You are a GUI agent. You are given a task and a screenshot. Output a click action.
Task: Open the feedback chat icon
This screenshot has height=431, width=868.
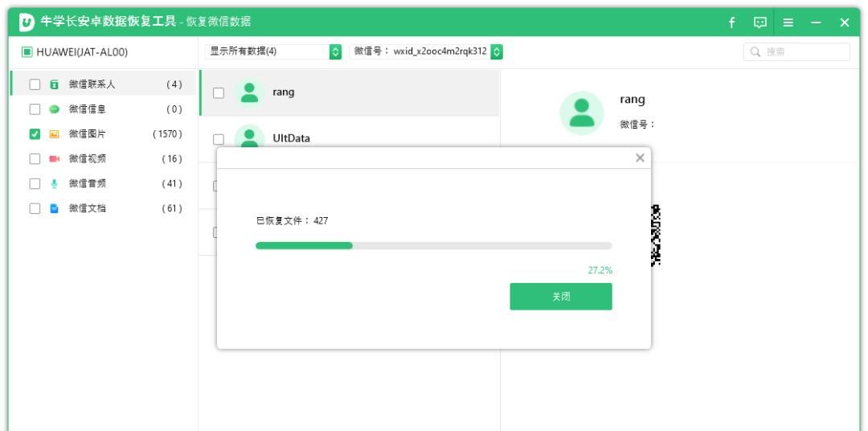tap(760, 23)
